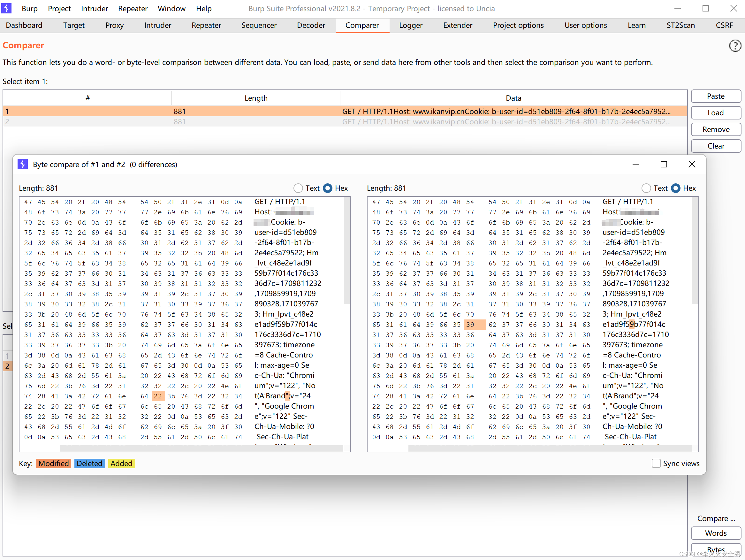Screen dimensions: 745x560
Task: Minimize the main Burp Suite window
Action: click(x=678, y=8)
